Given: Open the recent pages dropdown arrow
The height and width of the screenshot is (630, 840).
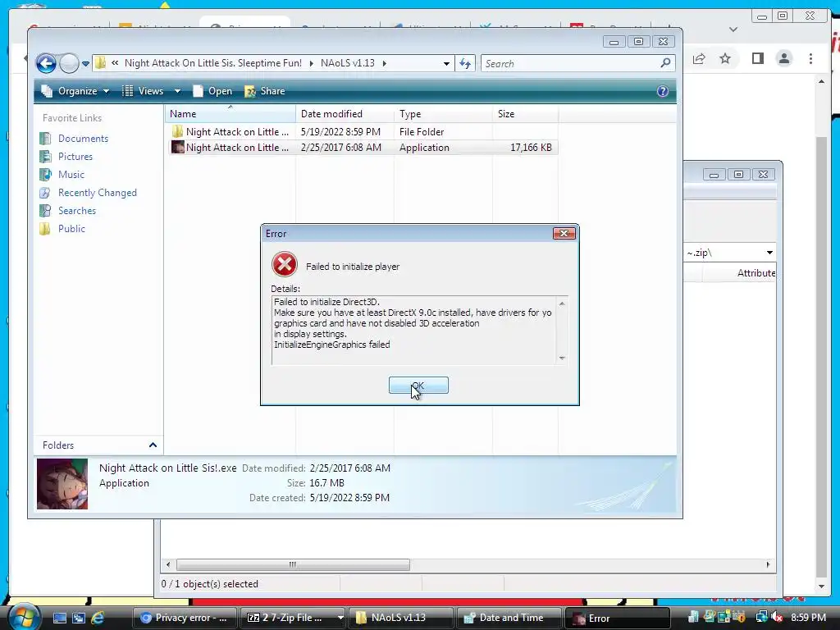Looking at the screenshot, I should (85, 64).
